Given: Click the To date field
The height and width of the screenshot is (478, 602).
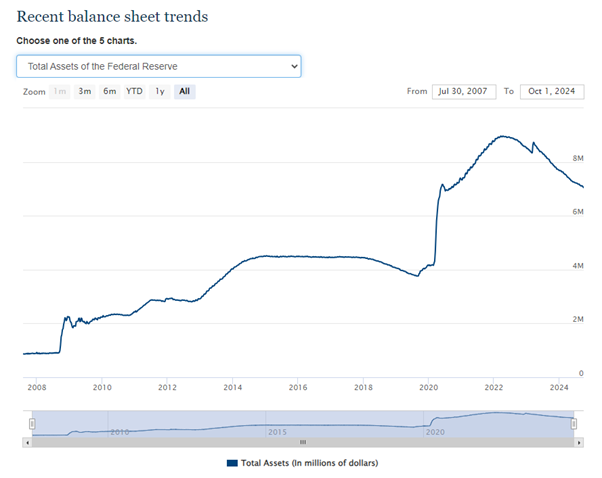Looking at the screenshot, I should pyautogui.click(x=552, y=91).
